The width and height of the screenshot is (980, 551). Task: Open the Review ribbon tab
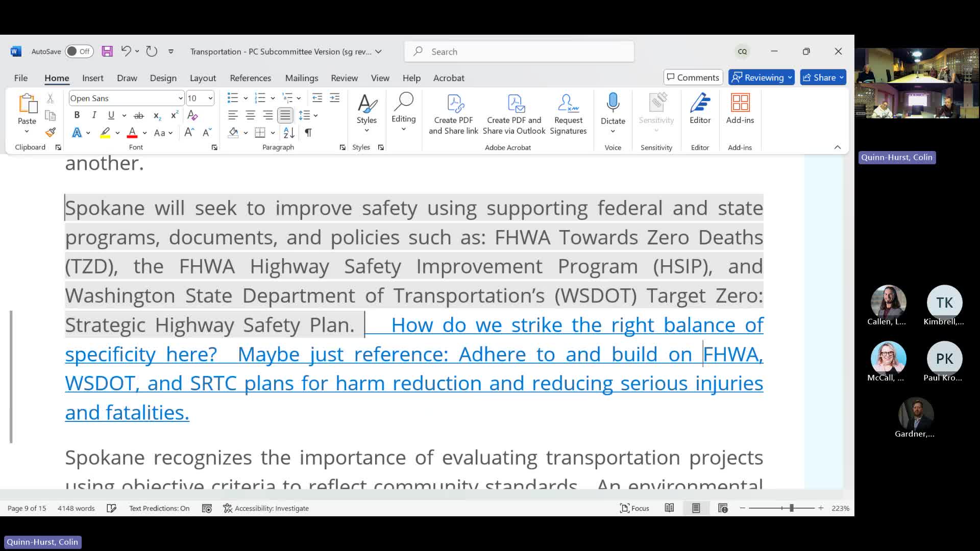click(x=344, y=78)
